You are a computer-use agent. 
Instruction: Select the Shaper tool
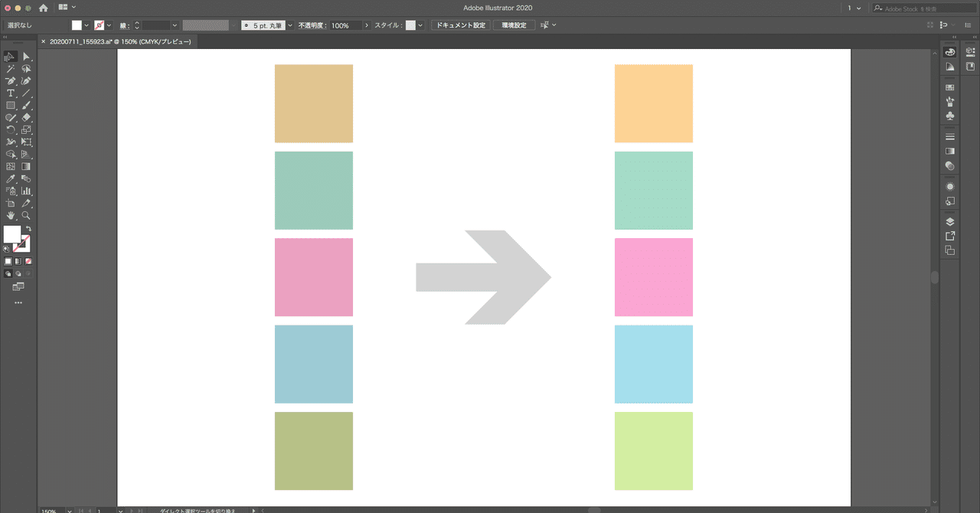pyautogui.click(x=11, y=117)
